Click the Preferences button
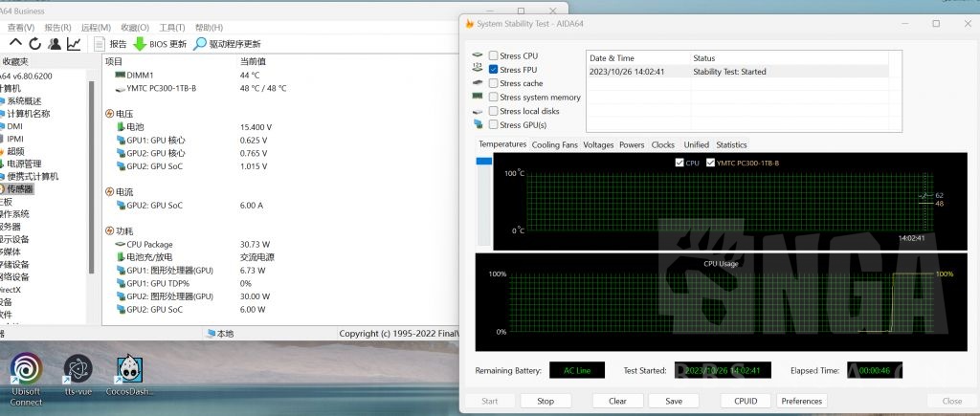The image size is (980, 416). [x=801, y=401]
